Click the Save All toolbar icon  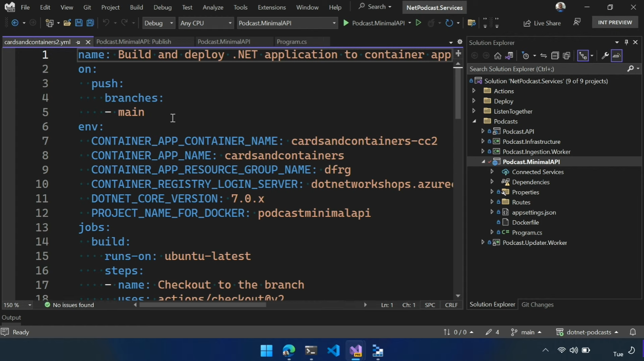click(90, 23)
